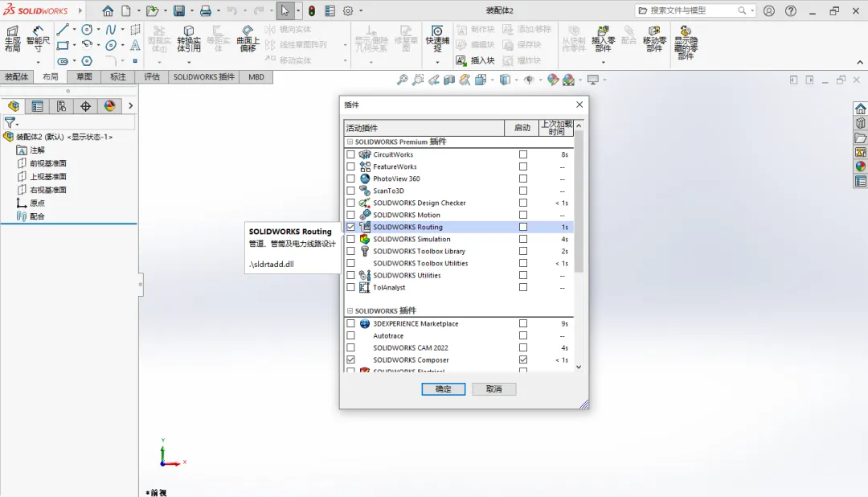Screen dimensions: 868x497
Task: Open the ConfigurationManager tab icon
Action: point(61,106)
